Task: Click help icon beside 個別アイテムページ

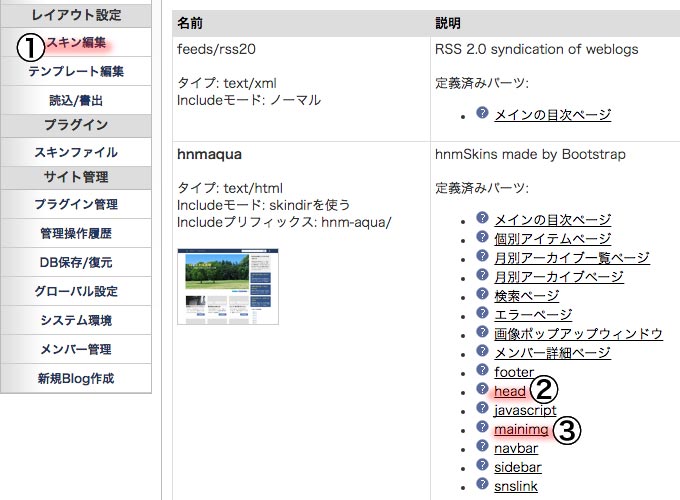Action: [482, 237]
